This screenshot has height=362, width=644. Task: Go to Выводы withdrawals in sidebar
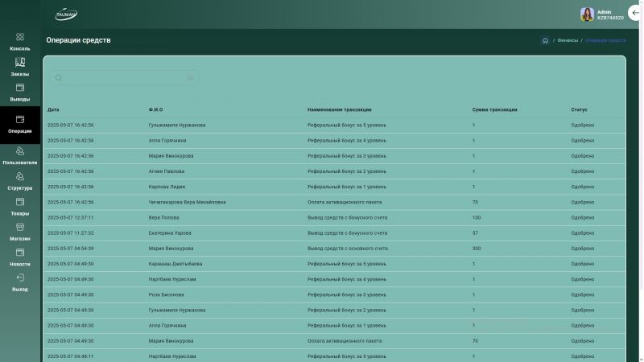(20, 88)
